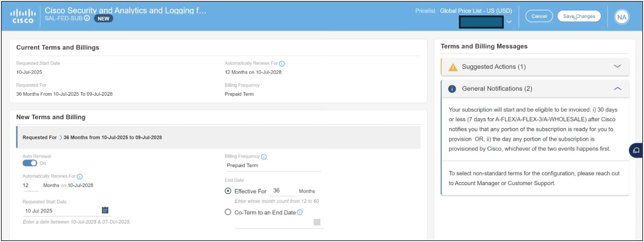Image resolution: width=644 pixels, height=242 pixels.
Task: Select the Effective For radio button
Action: click(x=228, y=191)
